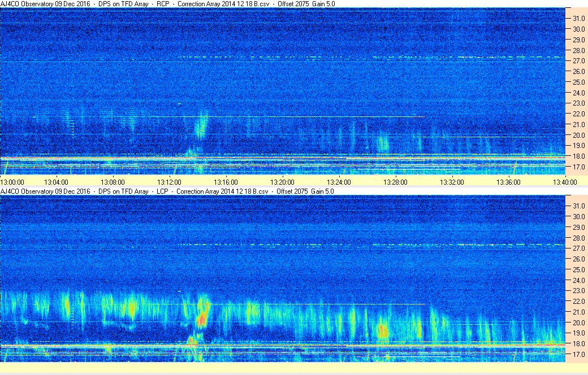This screenshot has width=588, height=375.
Task: Click 'Offset 2075' in the LCP title line
Action: click(292, 191)
